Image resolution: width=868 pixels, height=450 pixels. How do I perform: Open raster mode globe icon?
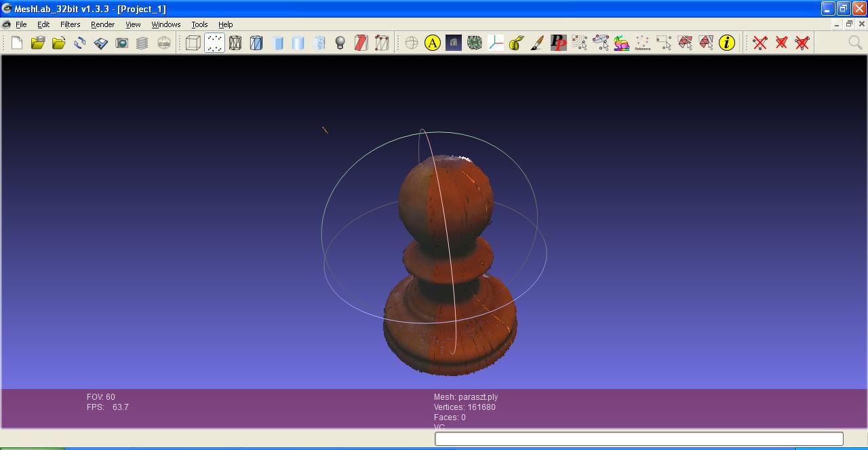(x=163, y=43)
